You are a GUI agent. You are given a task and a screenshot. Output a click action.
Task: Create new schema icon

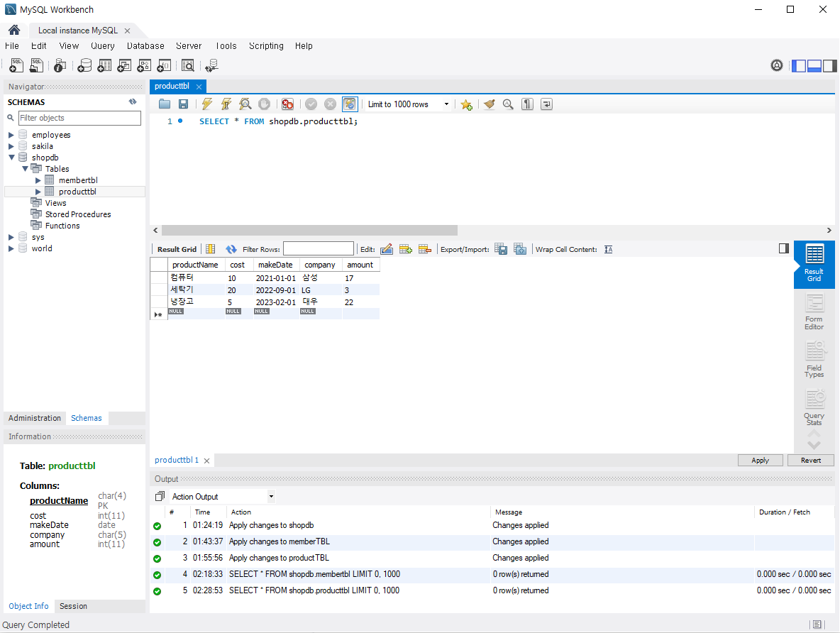pos(84,65)
